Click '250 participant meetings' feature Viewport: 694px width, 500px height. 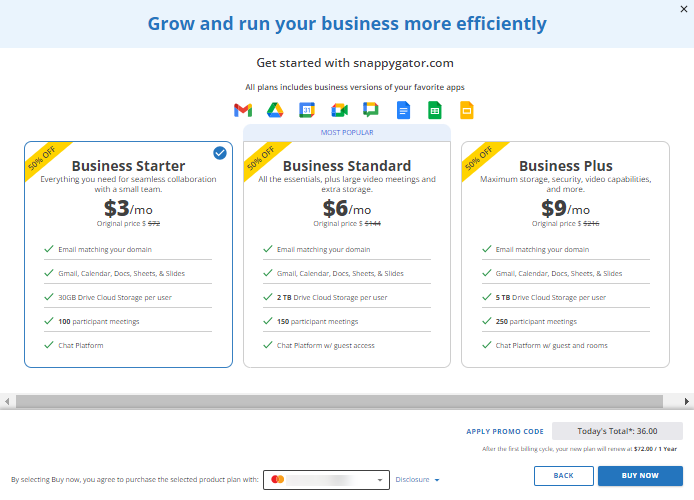[536, 321]
